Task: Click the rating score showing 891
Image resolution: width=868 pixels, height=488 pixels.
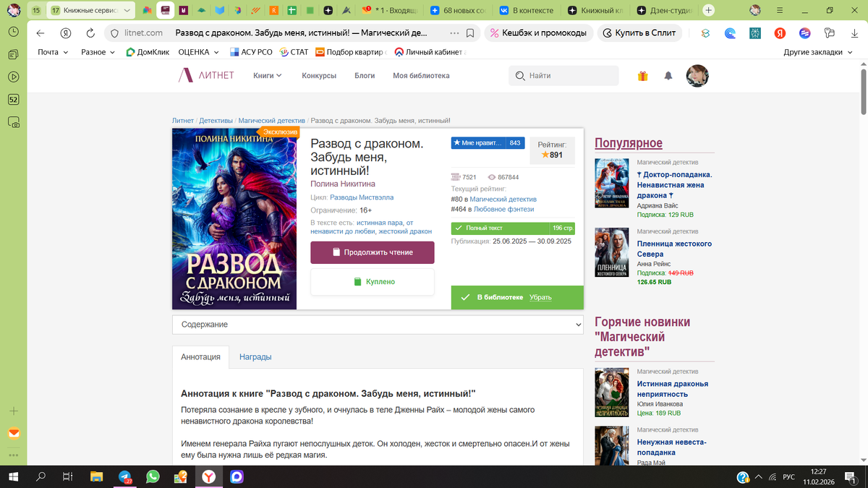Action: pos(552,155)
